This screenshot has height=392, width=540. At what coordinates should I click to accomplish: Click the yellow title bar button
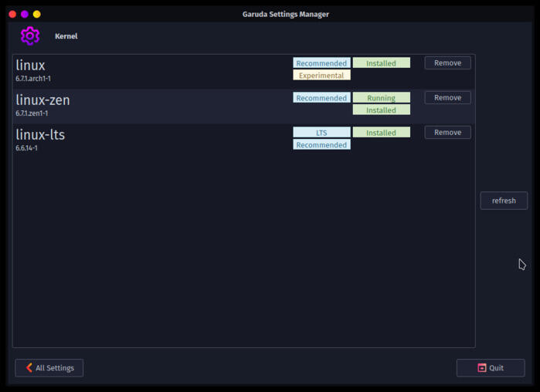tap(37, 14)
